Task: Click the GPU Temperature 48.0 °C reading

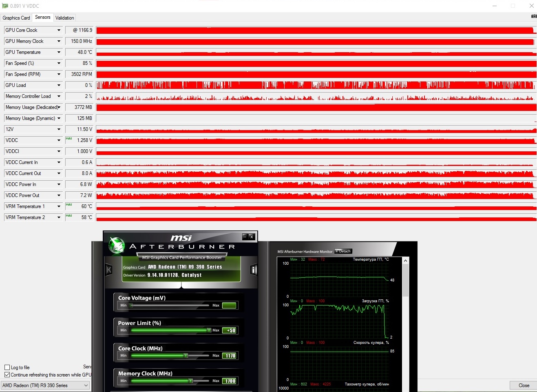Action: 79,52
